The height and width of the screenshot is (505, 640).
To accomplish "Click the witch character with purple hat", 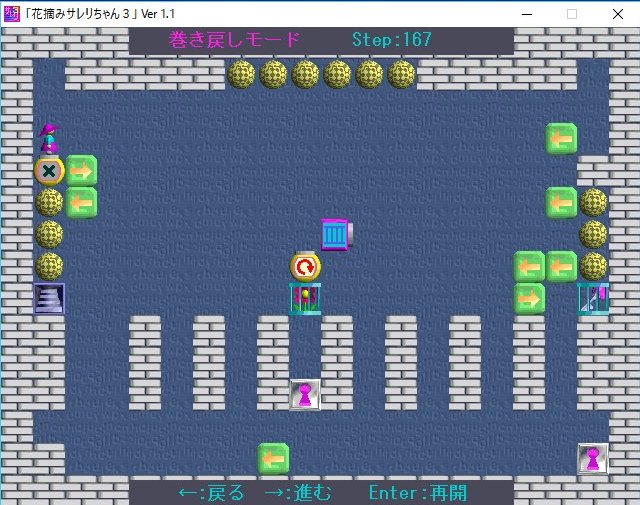I will pyautogui.click(x=48, y=138).
